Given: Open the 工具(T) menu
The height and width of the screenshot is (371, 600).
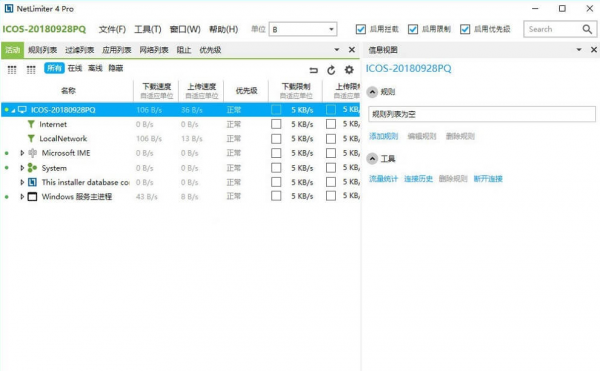Looking at the screenshot, I should [148, 29].
